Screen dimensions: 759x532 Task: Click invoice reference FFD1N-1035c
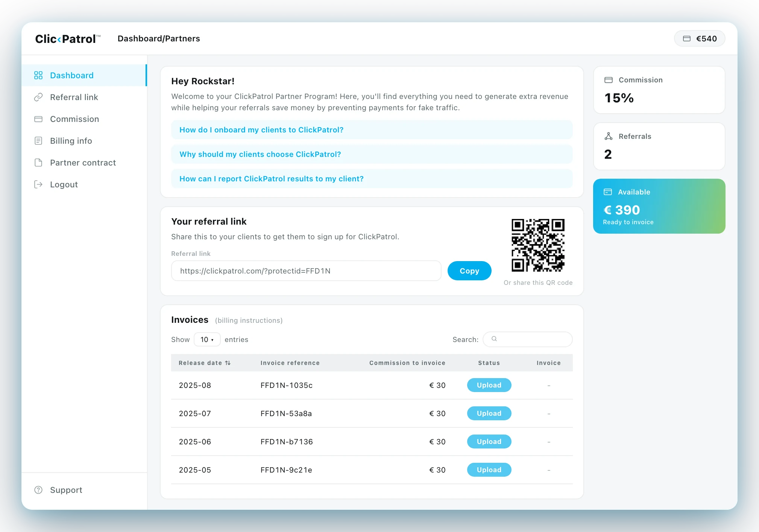coord(287,385)
